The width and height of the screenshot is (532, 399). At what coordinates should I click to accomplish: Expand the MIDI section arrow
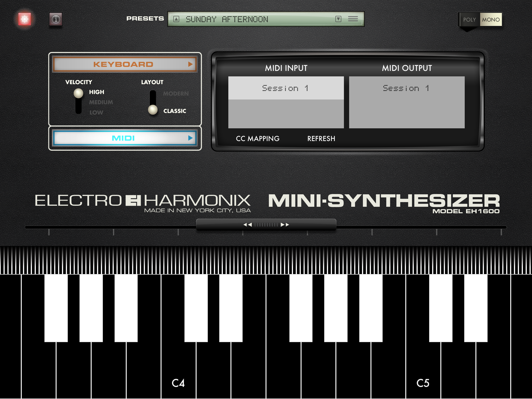[190, 138]
